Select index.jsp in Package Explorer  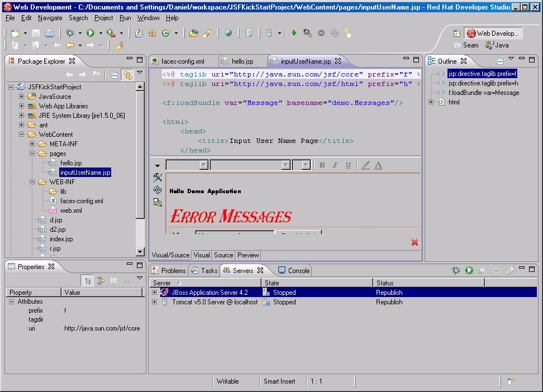click(61, 239)
